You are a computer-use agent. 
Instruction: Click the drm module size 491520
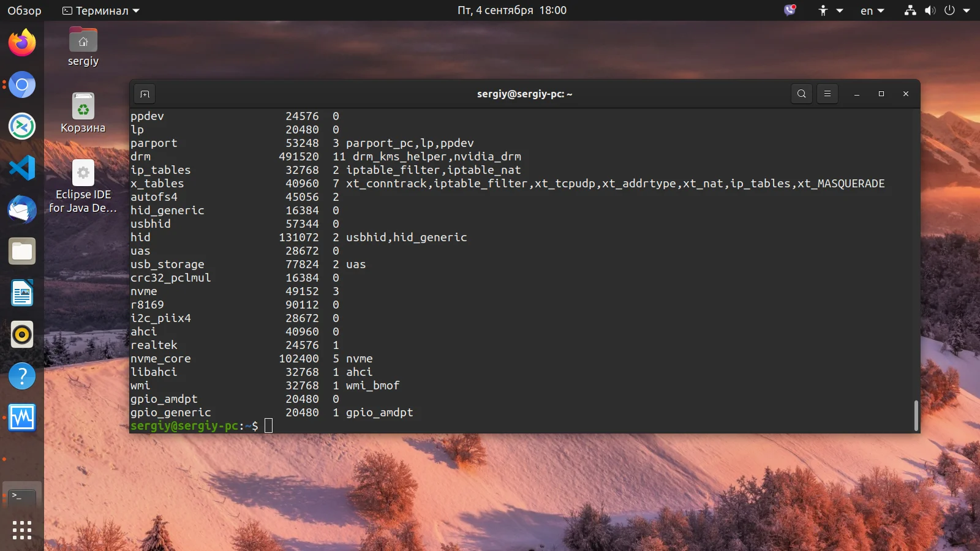click(x=299, y=157)
